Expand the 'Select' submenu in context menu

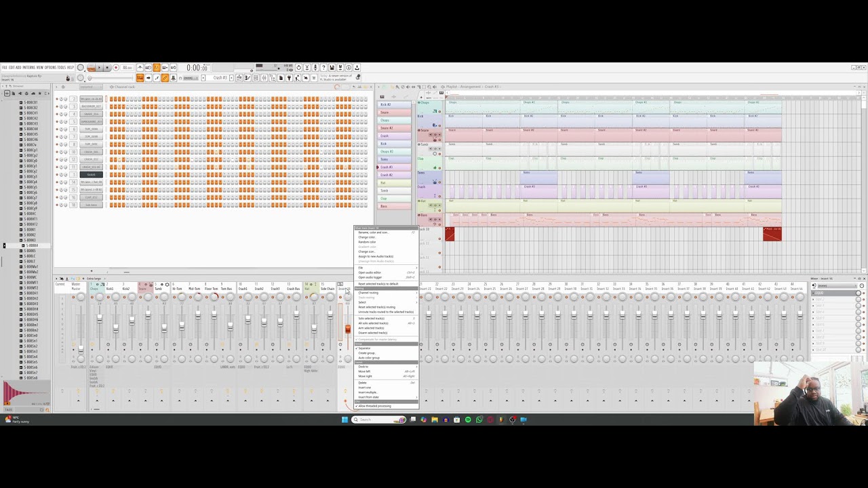[385, 302]
